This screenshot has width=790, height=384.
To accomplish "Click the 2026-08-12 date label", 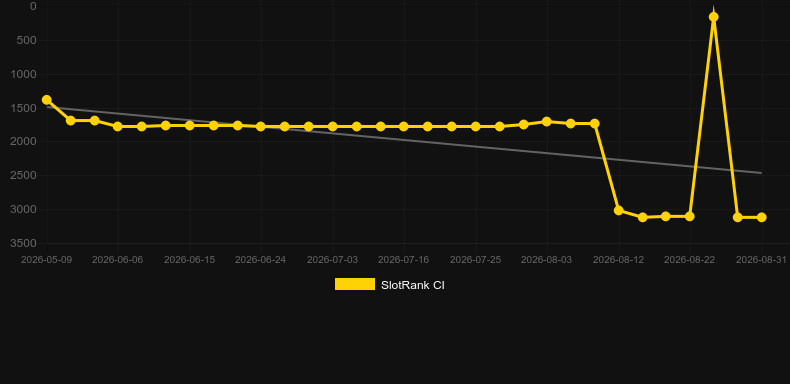I will [x=619, y=260].
